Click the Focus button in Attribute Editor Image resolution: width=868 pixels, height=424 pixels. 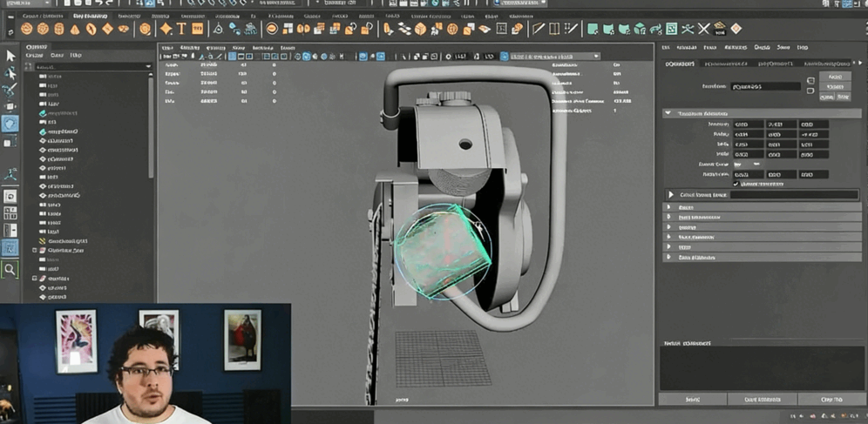tap(835, 77)
